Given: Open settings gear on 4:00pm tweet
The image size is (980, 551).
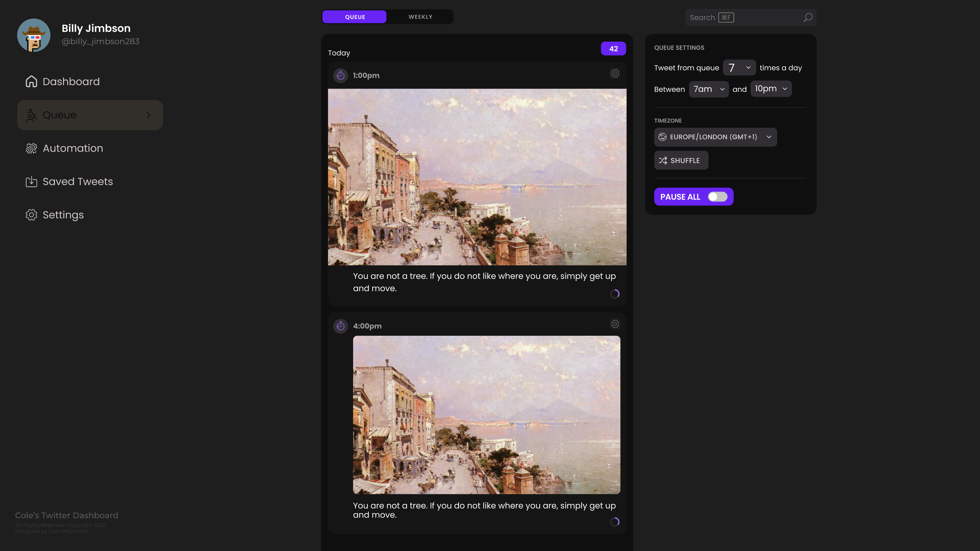Looking at the screenshot, I should [615, 324].
